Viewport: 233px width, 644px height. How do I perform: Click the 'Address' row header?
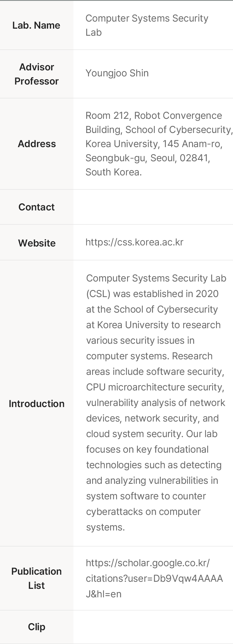37,144
